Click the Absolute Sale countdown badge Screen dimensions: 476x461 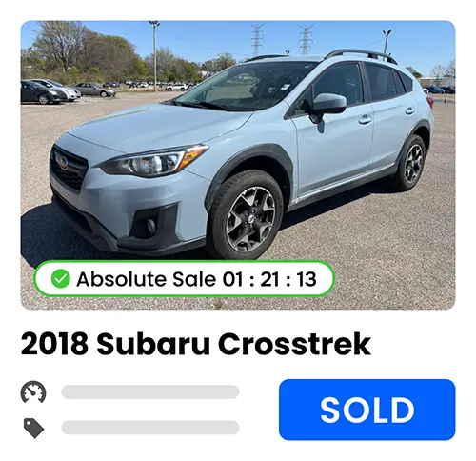click(x=184, y=279)
